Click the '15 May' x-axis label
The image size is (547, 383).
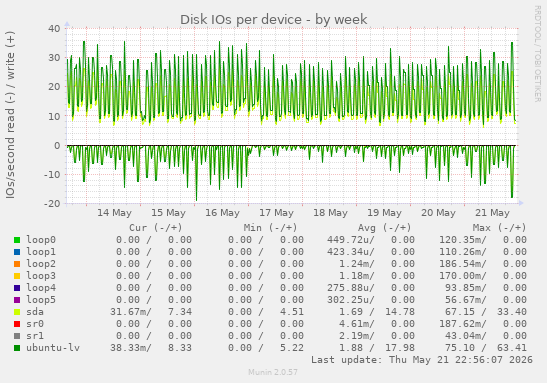point(168,213)
